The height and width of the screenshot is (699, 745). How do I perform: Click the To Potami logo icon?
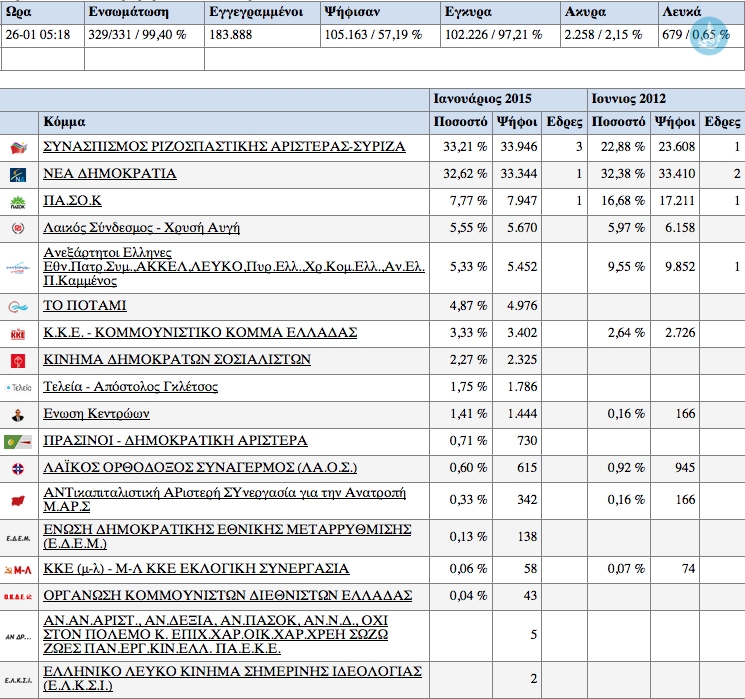click(18, 307)
